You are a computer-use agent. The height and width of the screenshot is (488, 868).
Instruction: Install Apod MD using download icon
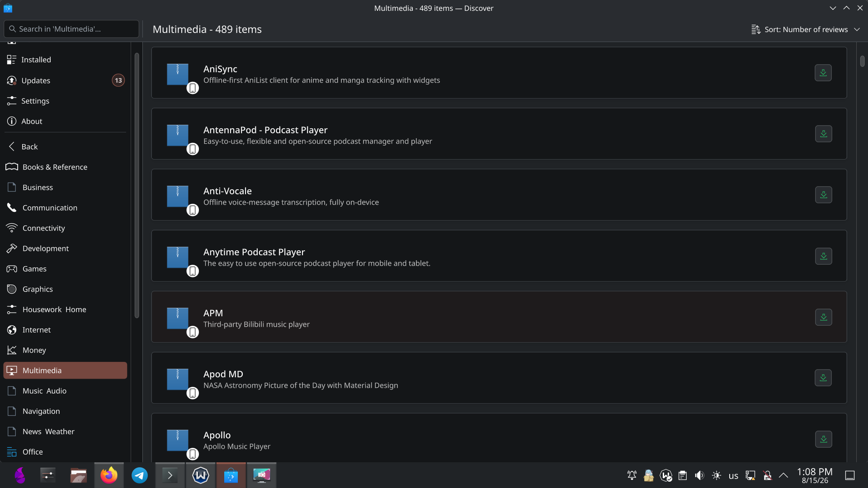[x=823, y=378]
